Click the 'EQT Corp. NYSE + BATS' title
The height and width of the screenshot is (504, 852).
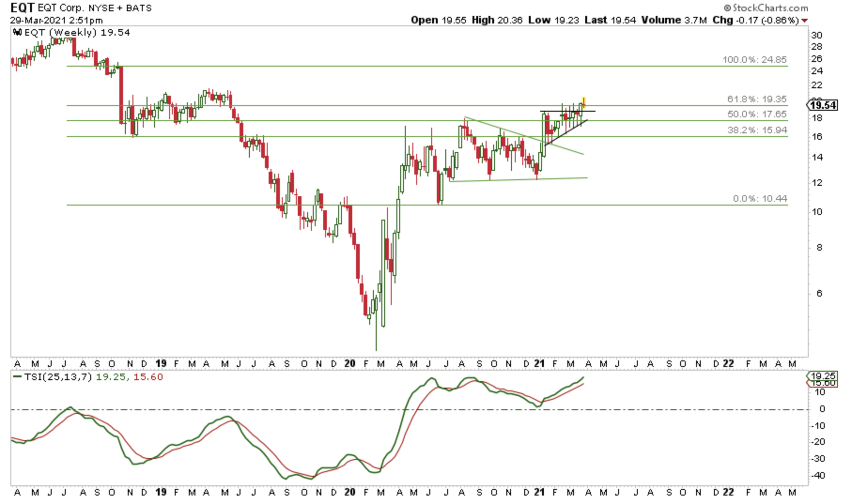(x=95, y=8)
